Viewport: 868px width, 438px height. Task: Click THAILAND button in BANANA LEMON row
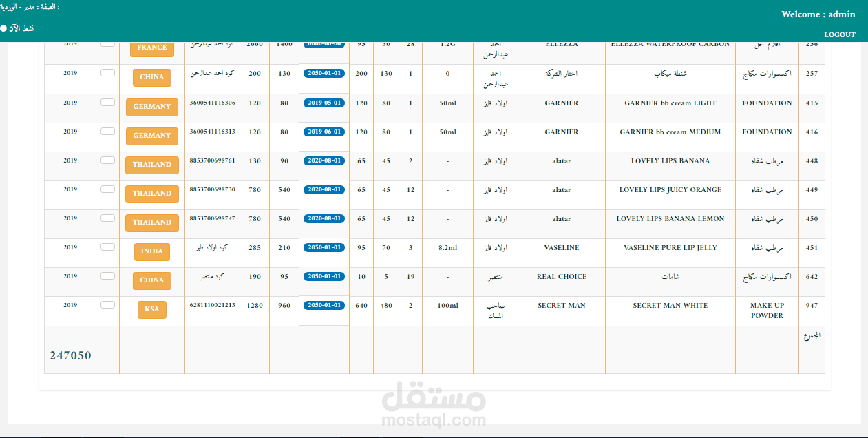point(152,222)
